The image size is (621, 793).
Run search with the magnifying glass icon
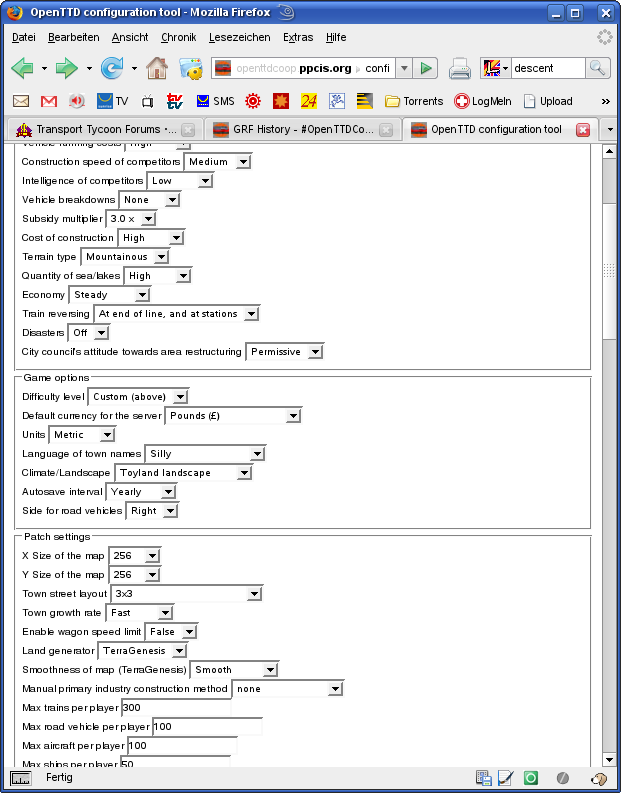597,68
